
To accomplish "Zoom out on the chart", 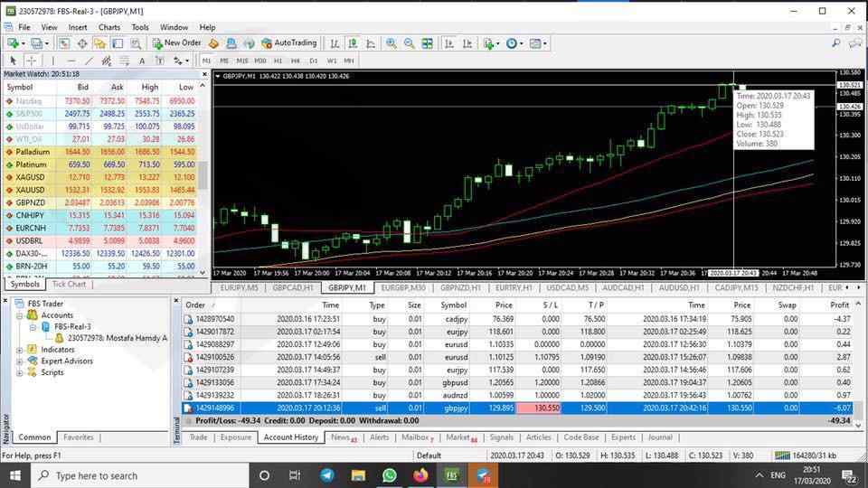I will click(x=409, y=43).
